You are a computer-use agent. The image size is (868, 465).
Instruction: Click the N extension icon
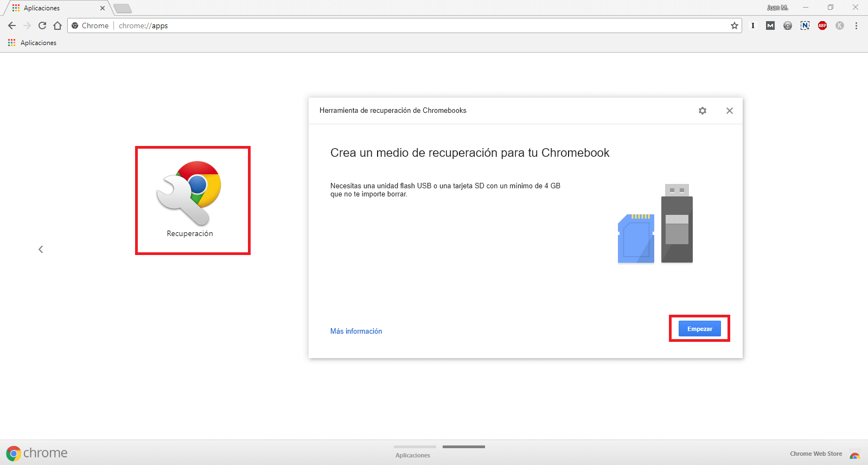805,26
